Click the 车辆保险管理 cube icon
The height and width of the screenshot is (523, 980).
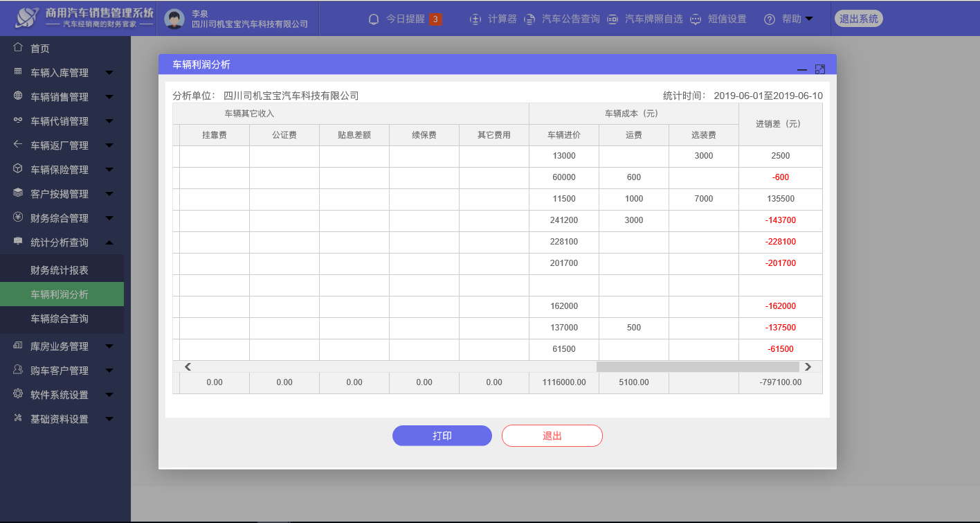(19, 169)
